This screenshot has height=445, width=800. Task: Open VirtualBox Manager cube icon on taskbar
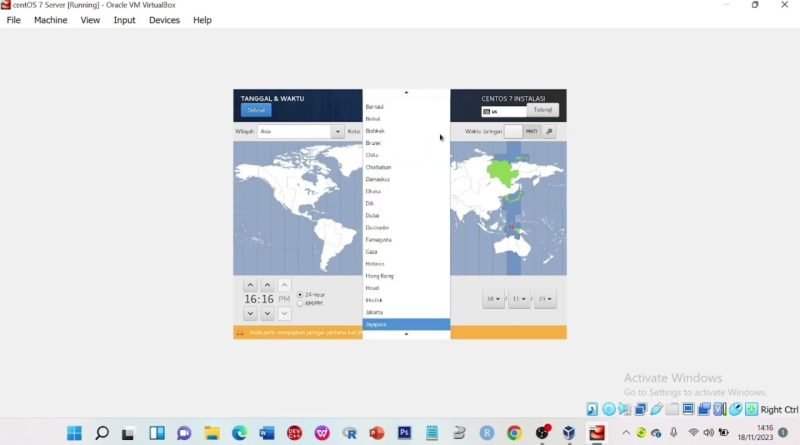tap(569, 433)
